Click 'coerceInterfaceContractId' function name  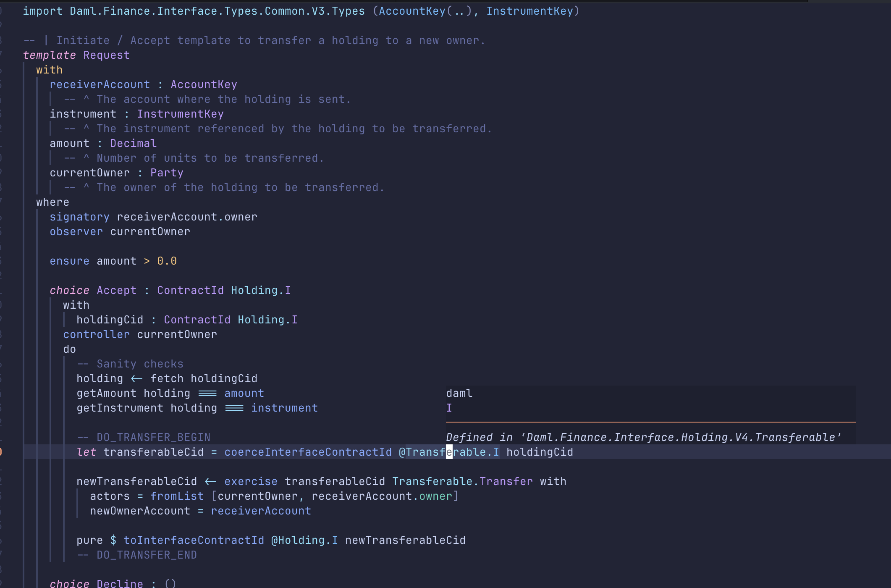(x=308, y=452)
